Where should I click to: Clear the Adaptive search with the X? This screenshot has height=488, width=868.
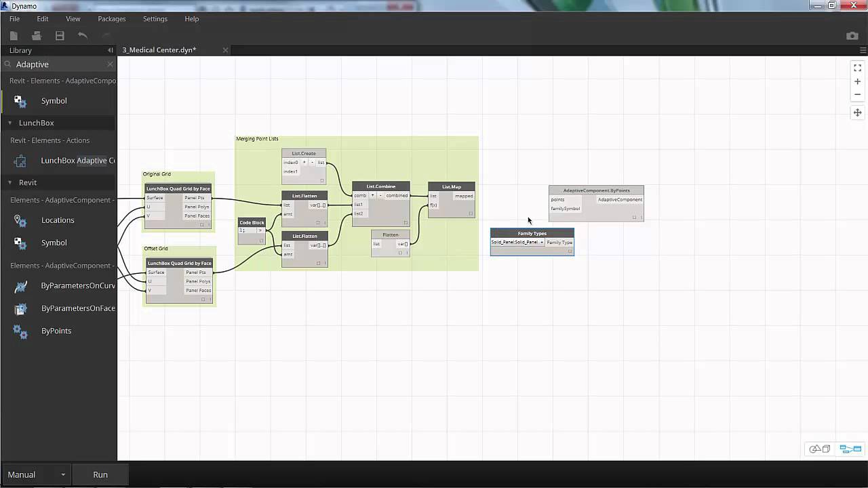pyautogui.click(x=110, y=64)
